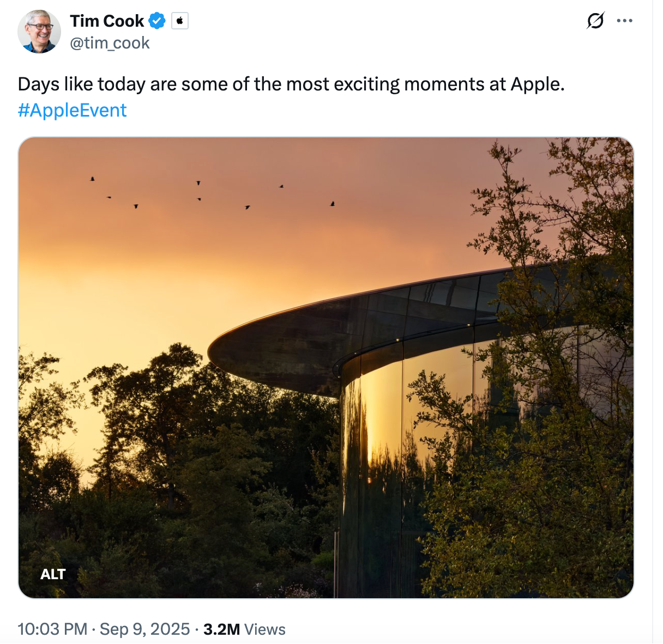Click the tweet text about exciting moments
The width and height of the screenshot is (663, 644).
(x=291, y=84)
